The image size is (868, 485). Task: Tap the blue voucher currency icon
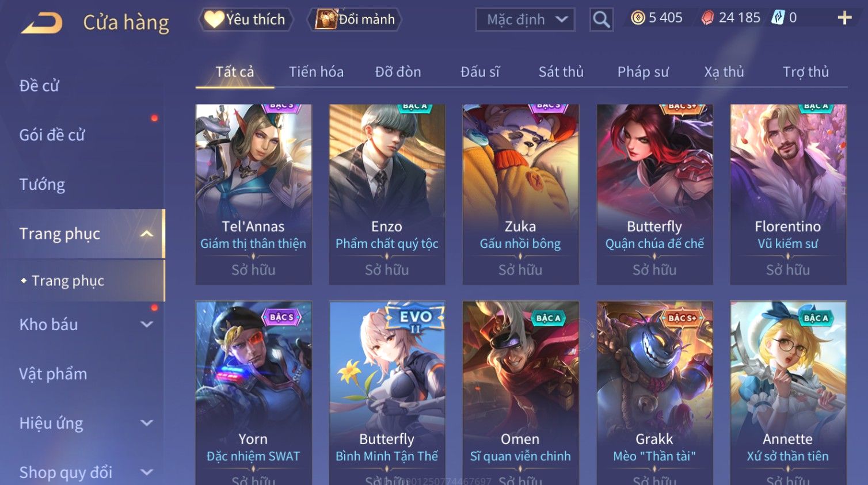point(778,17)
